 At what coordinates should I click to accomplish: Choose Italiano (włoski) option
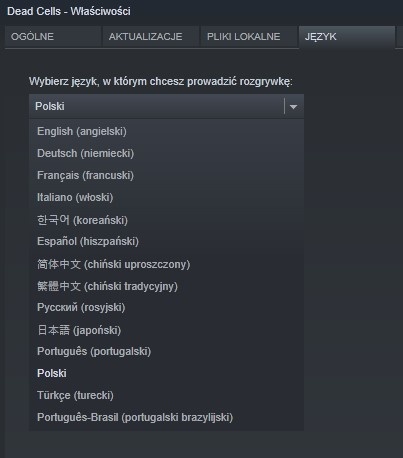[166, 197]
